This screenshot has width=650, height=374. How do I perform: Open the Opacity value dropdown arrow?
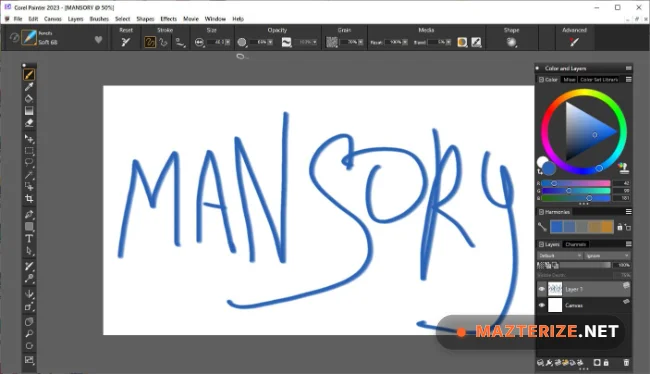[x=270, y=42]
